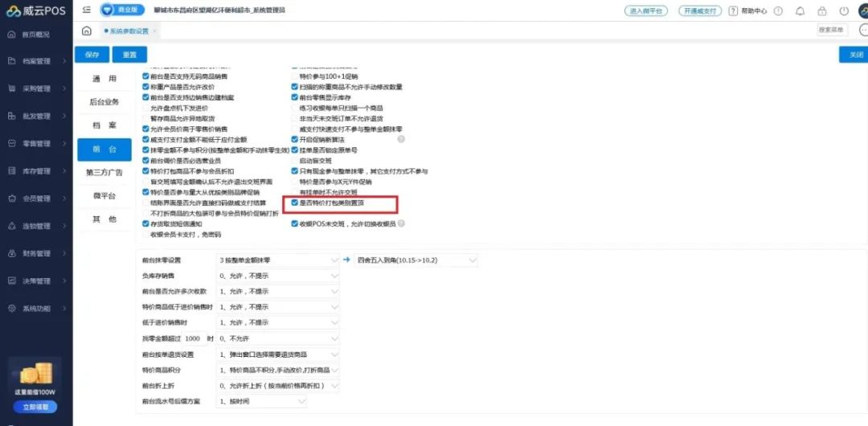
Task: Open notifications via the bell icon
Action: [800, 10]
